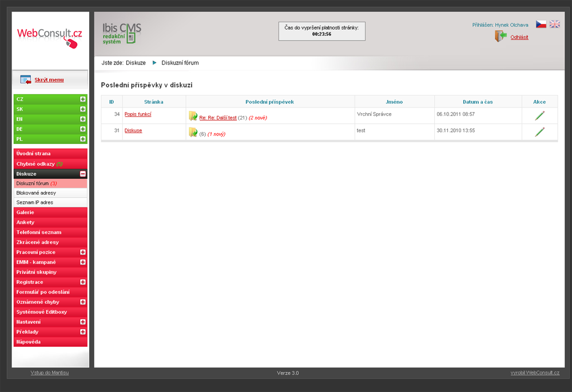Open the Popis funkcí page link
The image size is (572, 392).
(138, 114)
